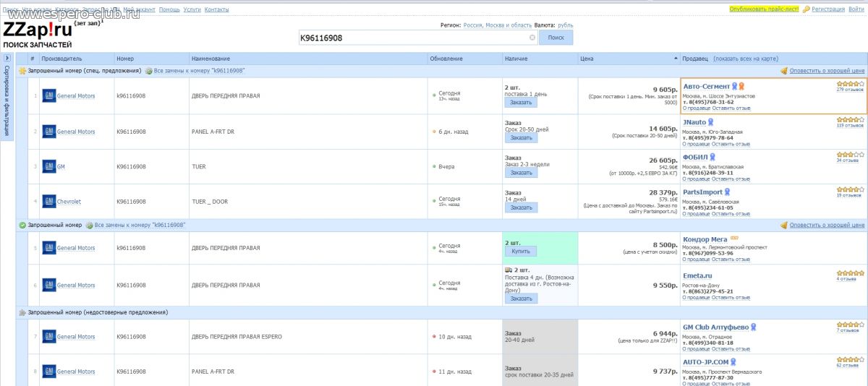Click the star rating of PartsImport
This screenshot has height=386, width=868.
850,189
